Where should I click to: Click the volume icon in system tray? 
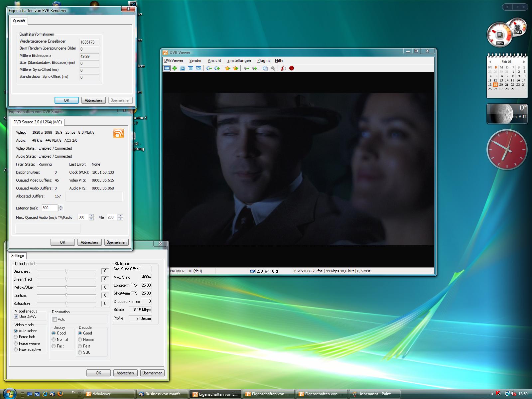(x=514, y=394)
